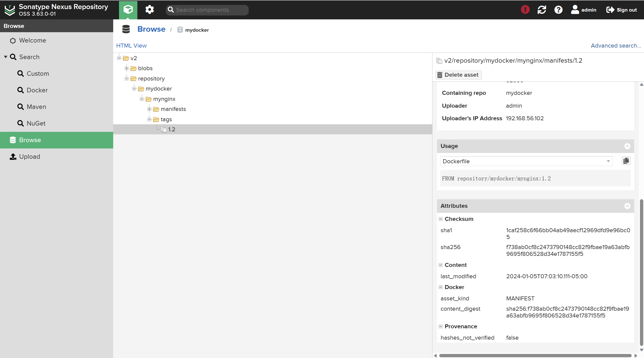Viewport: 644px width, 358px height.
Task: Open the admin user account
Action: [x=583, y=10]
